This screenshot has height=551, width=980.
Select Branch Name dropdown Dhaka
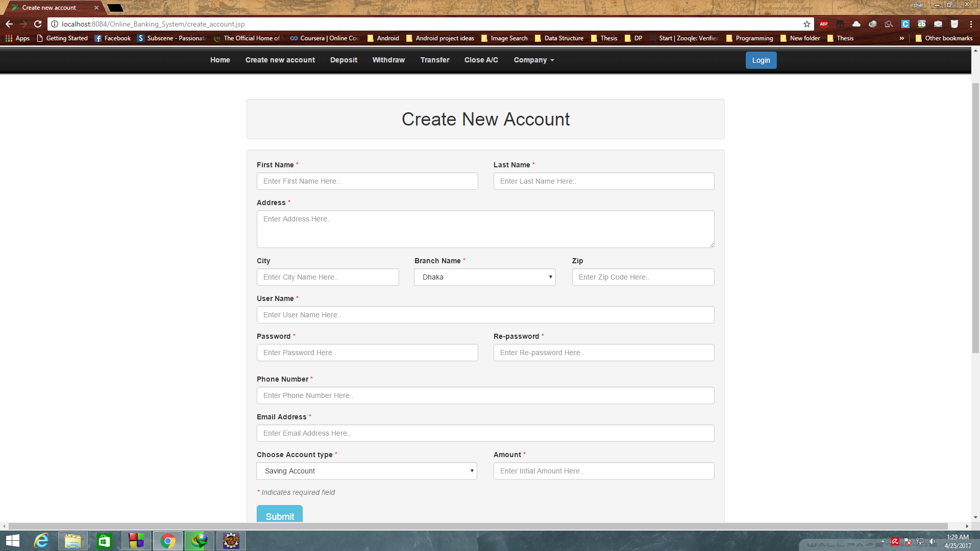(x=484, y=277)
